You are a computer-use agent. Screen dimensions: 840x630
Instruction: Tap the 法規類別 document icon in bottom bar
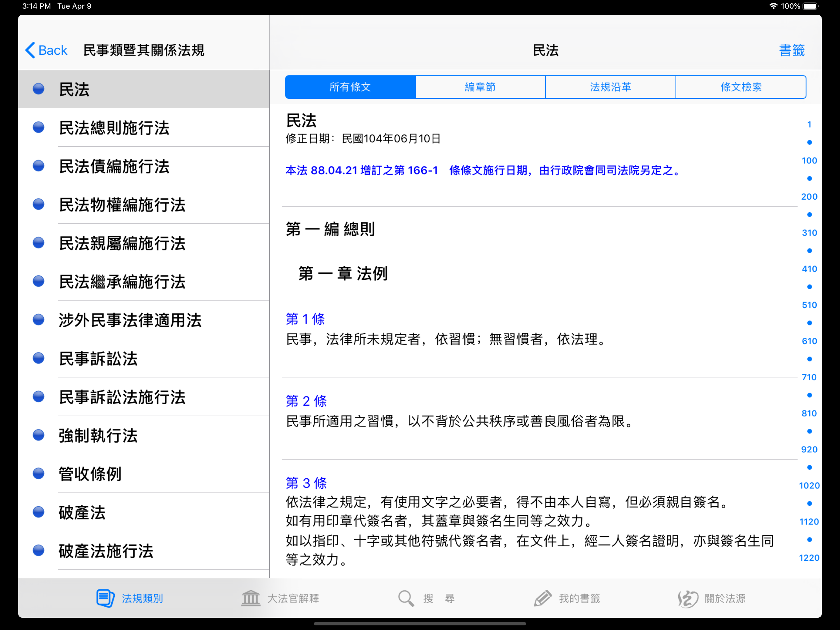click(105, 598)
